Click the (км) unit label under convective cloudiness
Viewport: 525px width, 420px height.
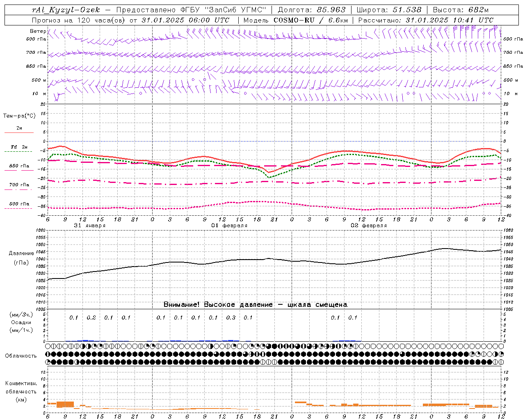(x=21, y=399)
